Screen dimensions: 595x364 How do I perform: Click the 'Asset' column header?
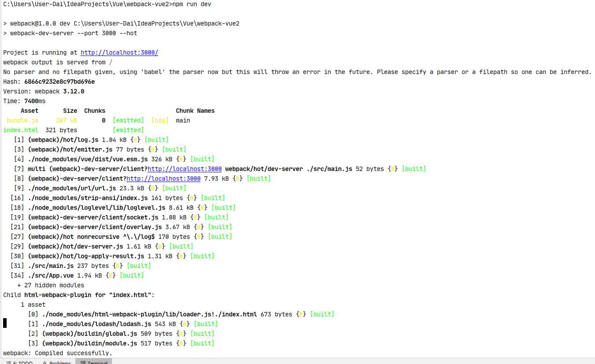pos(30,111)
